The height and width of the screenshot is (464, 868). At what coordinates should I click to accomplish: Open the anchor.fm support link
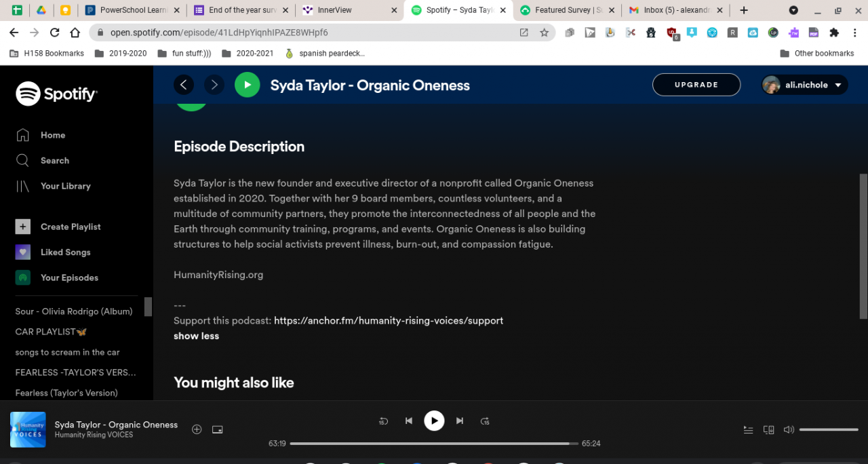[x=389, y=320]
